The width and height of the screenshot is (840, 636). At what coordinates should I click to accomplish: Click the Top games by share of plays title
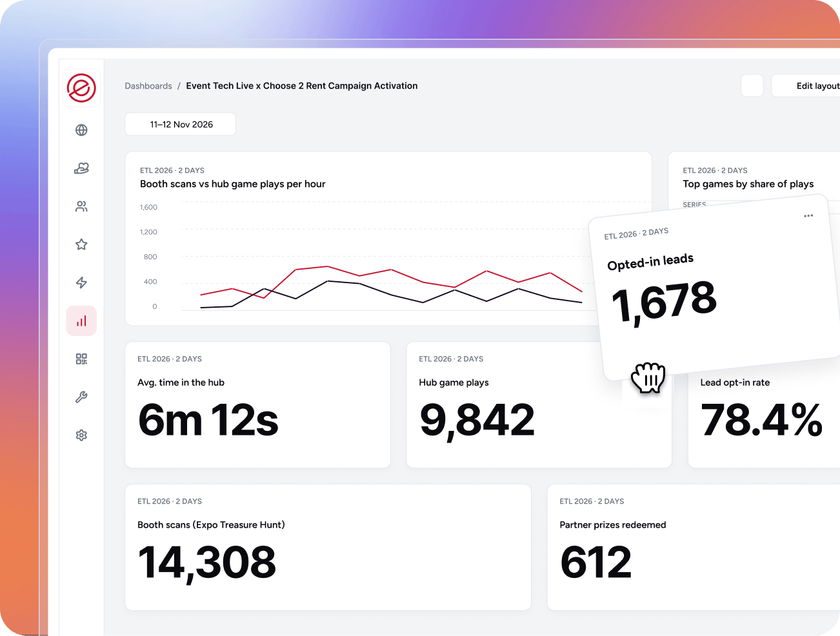point(748,184)
